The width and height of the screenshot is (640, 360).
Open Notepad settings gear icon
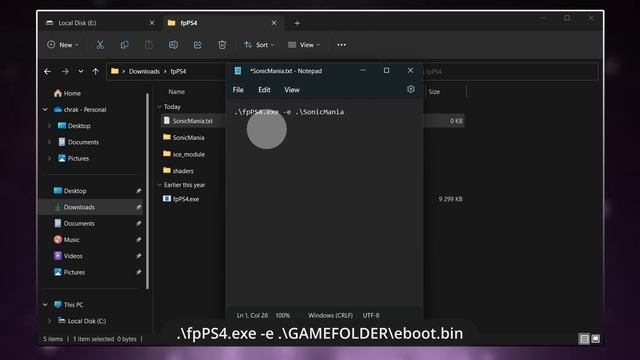pos(411,89)
